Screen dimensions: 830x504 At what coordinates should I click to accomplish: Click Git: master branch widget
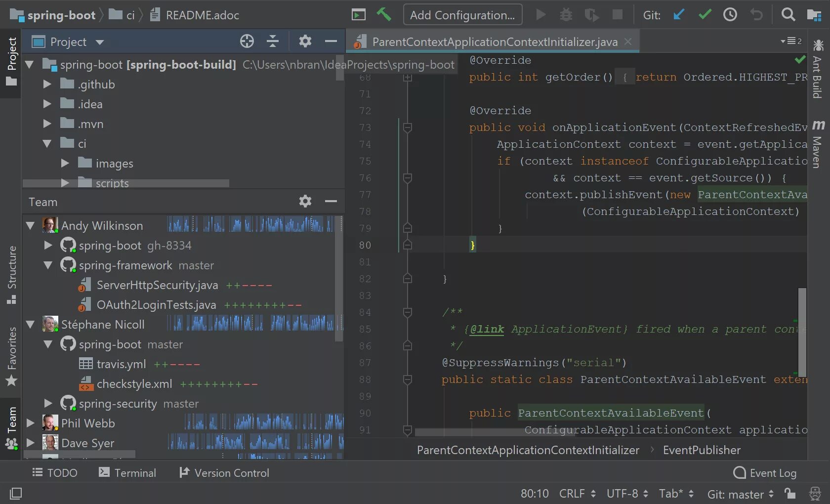coord(741,494)
